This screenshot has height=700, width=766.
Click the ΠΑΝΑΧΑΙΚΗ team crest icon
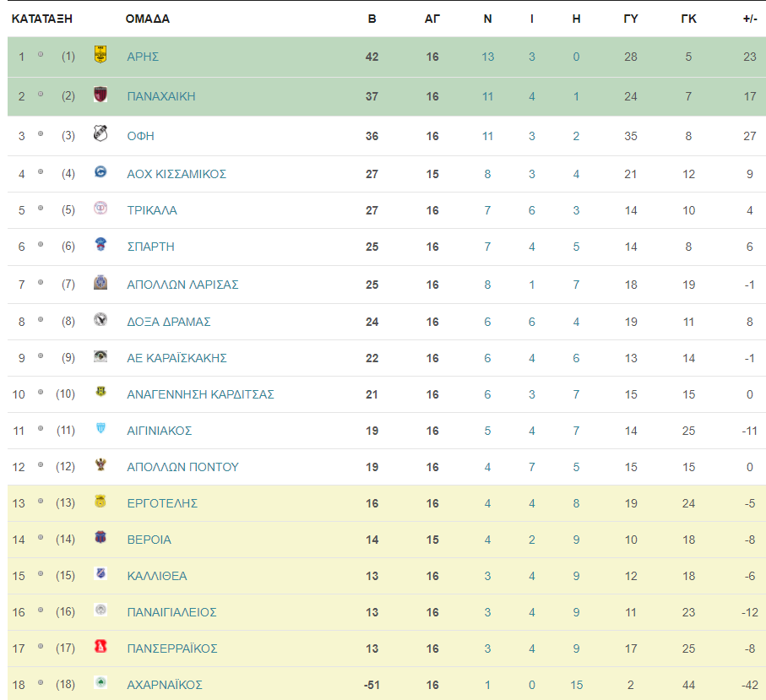click(x=101, y=94)
